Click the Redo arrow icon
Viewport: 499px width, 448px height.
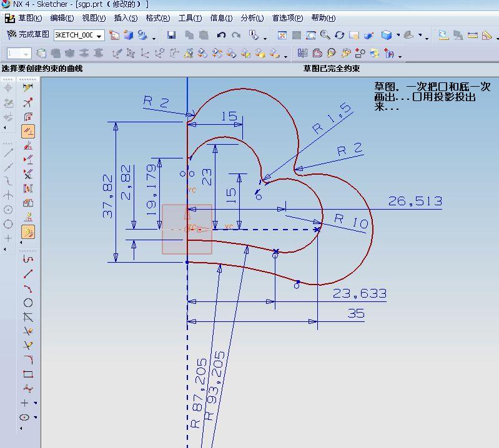[x=236, y=35]
